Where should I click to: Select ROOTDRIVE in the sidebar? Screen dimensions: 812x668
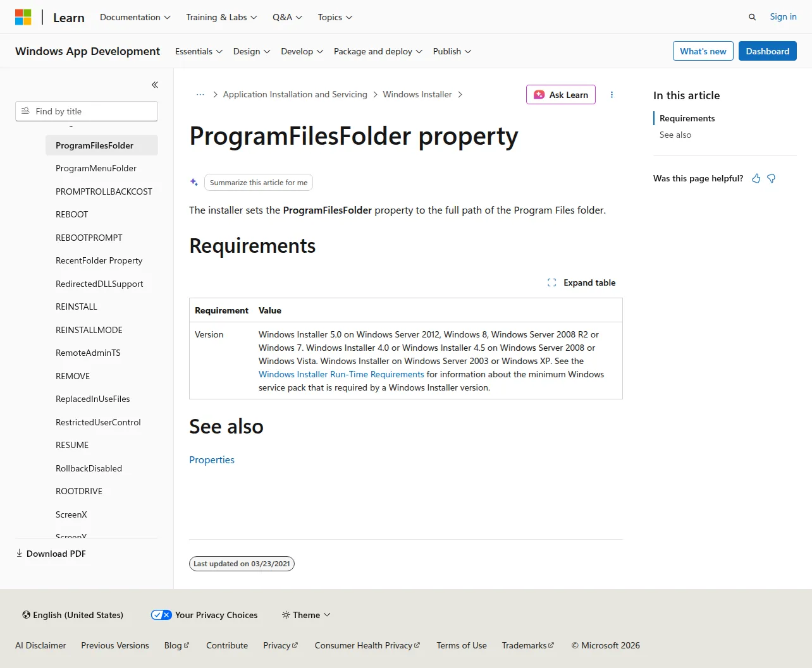pyautogui.click(x=79, y=491)
